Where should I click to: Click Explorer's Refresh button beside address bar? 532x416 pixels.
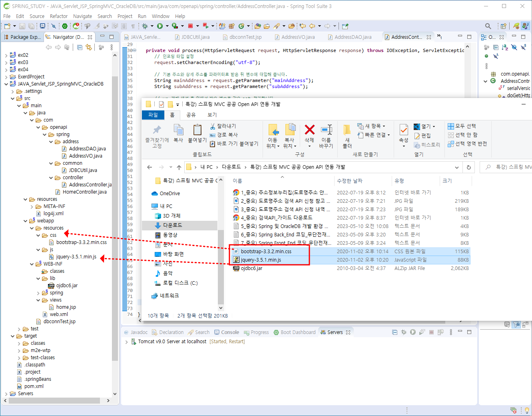click(x=469, y=167)
